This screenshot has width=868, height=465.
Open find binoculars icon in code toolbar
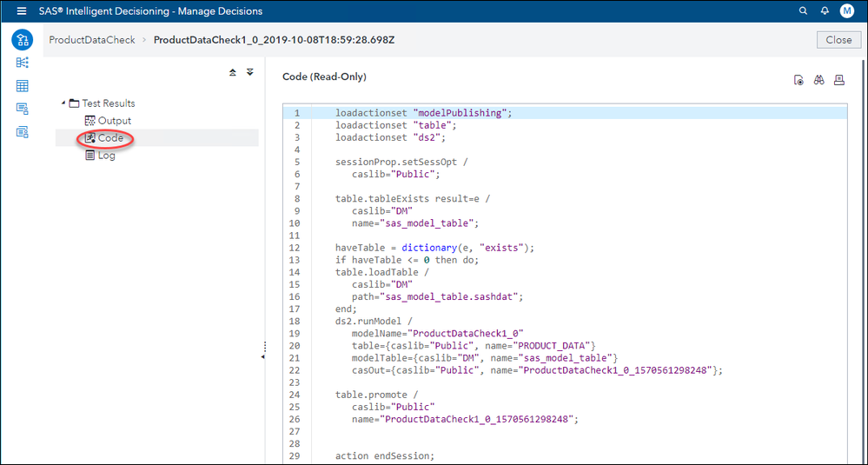coord(819,81)
